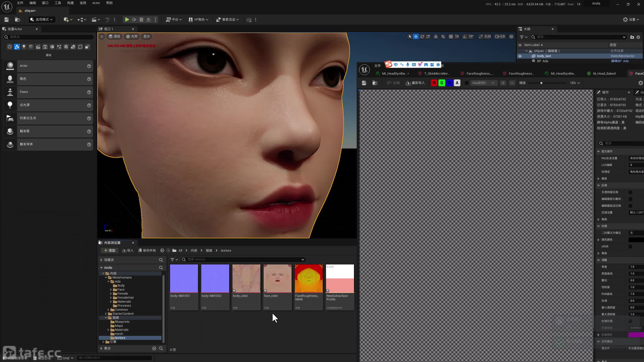Browse to texture asset in content browser

(x=375, y=83)
